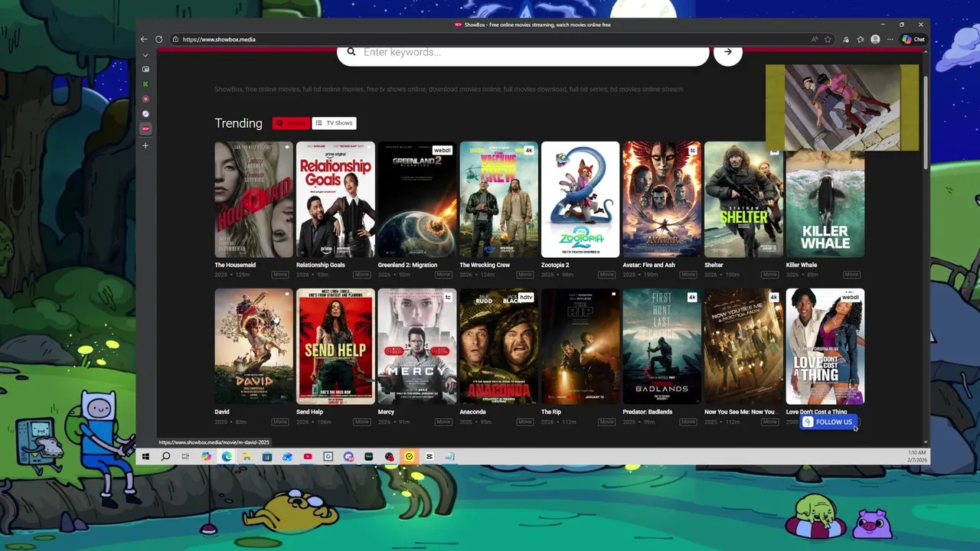Open the Shelter movie poster
The image size is (980, 551).
(743, 200)
